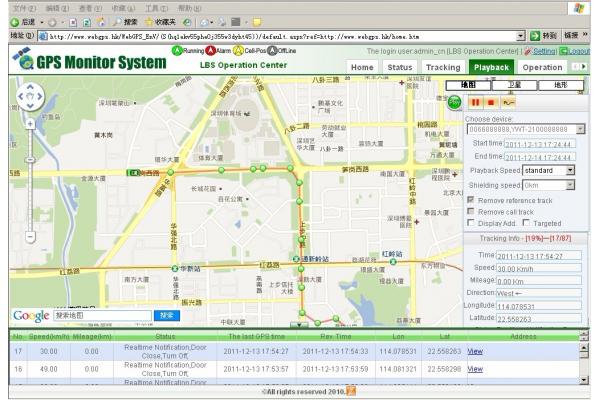Screen dimensions: 600x400
Task: Expand the address bar URL dropdown
Action: point(520,36)
